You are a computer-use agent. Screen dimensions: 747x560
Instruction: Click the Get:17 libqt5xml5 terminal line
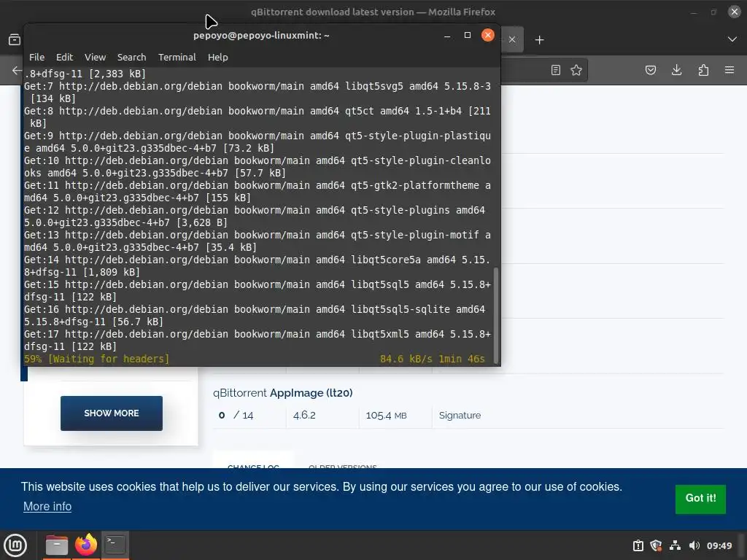[258, 341]
